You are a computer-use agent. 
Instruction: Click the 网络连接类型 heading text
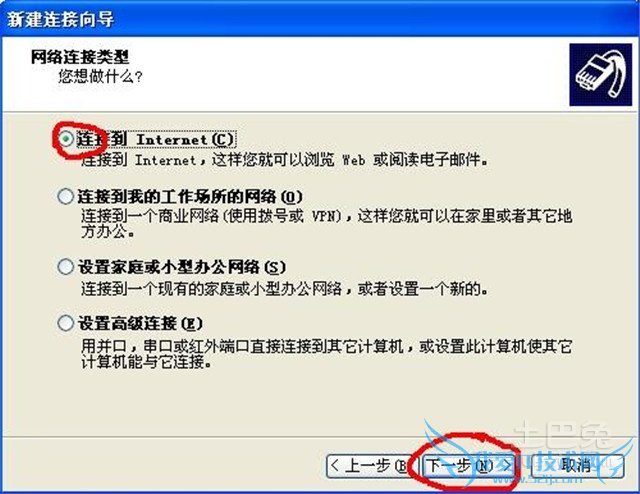click(x=80, y=56)
